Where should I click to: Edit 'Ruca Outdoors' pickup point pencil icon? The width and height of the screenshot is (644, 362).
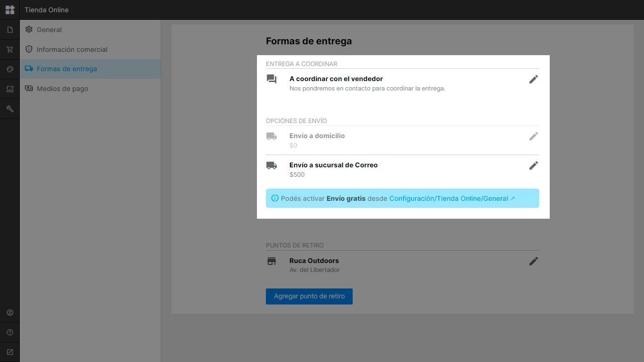[x=533, y=261]
